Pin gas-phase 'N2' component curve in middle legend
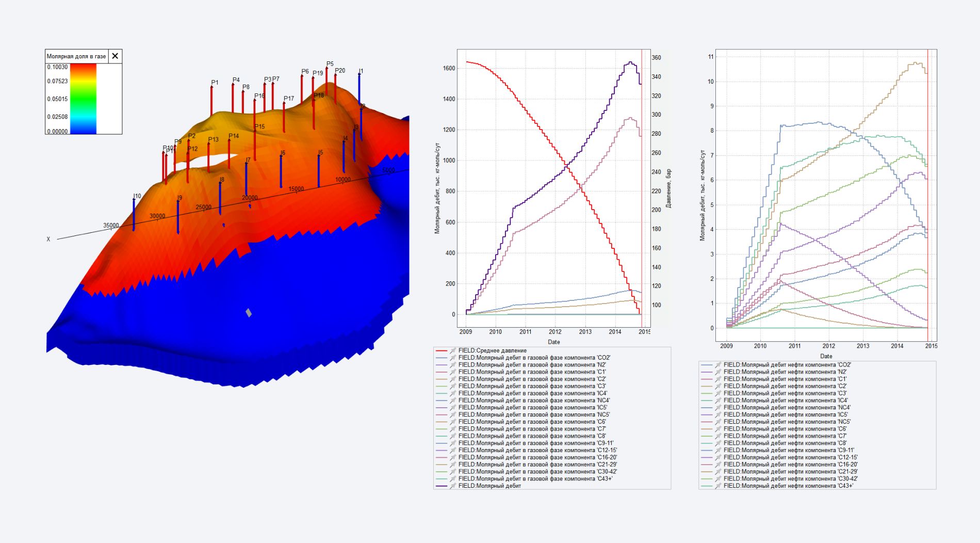 click(452, 365)
